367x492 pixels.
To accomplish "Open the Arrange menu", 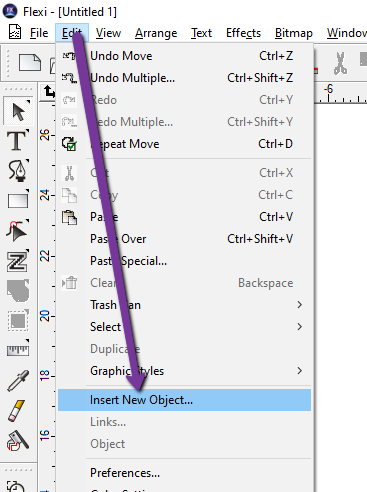I will [156, 33].
